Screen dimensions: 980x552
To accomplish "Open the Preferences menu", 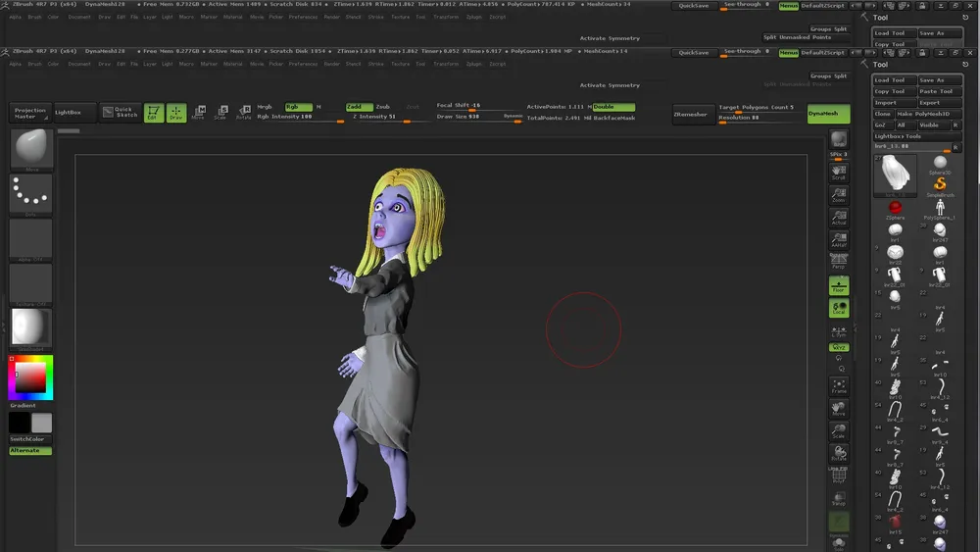I will coord(303,64).
